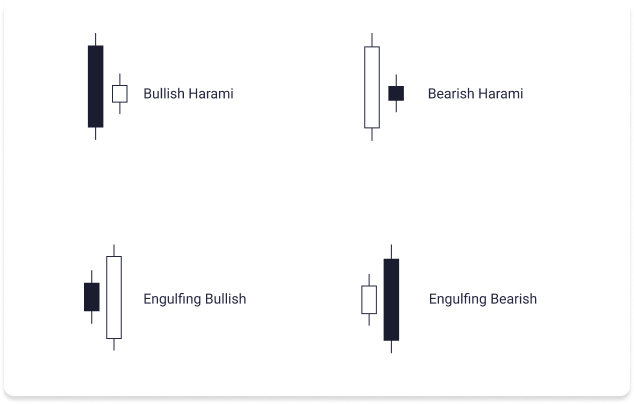This screenshot has width=634, height=404.
Task: Click upper wick of Bearish Harami white candle
Action: point(372,39)
